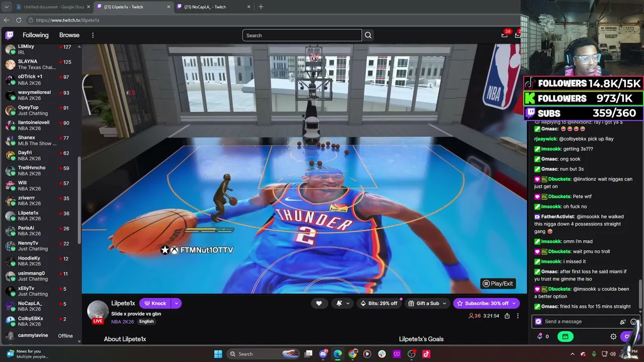
Task: Reload the Twitch page
Action: click(19, 20)
